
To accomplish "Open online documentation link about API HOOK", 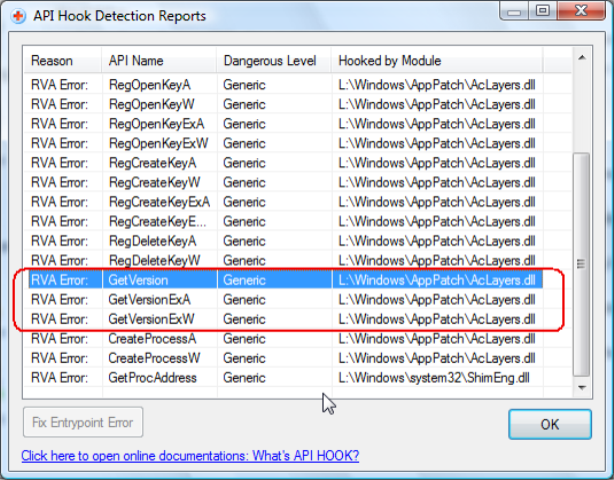I will [x=190, y=456].
